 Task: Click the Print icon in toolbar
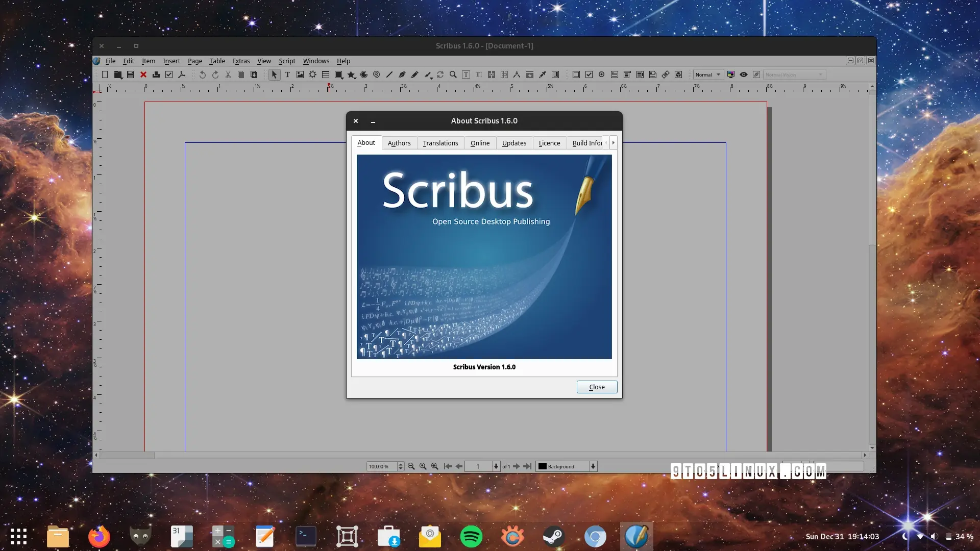[x=156, y=74]
